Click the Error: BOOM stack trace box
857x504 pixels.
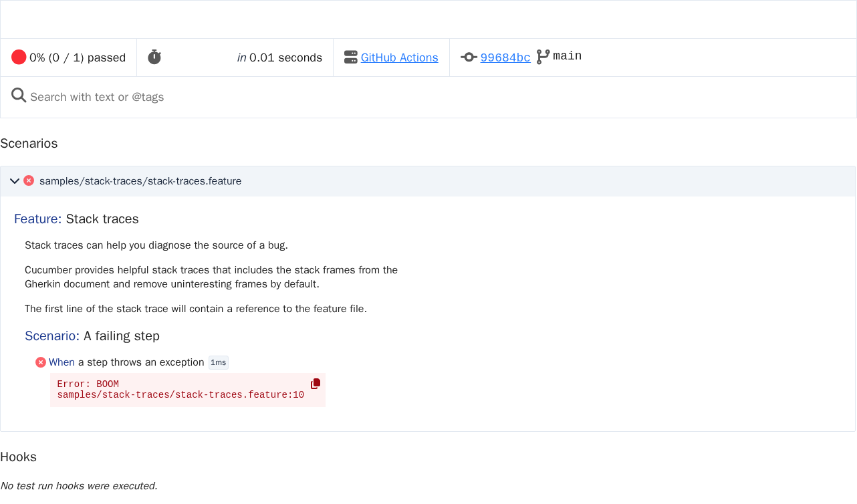[188, 390]
